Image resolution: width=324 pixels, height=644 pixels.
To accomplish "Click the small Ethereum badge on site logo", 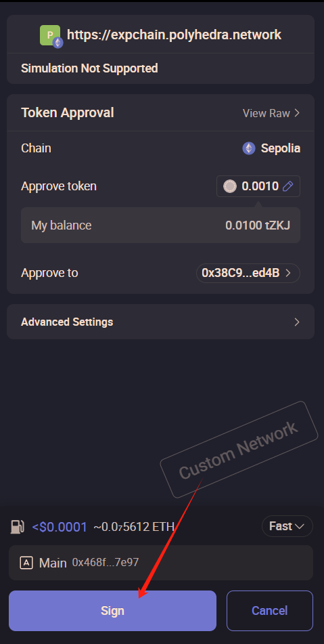I will coord(58,43).
